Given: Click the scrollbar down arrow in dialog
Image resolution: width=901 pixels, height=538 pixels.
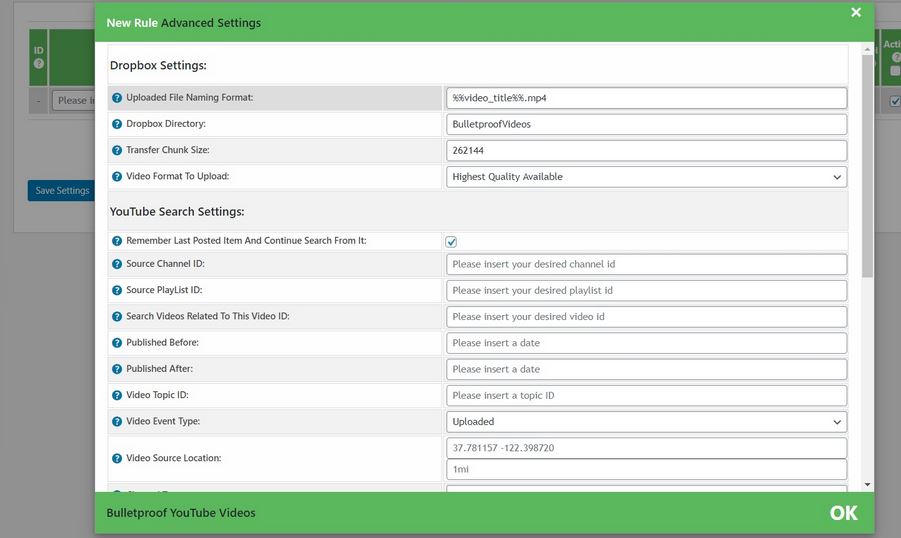Looking at the screenshot, I should [867, 485].
